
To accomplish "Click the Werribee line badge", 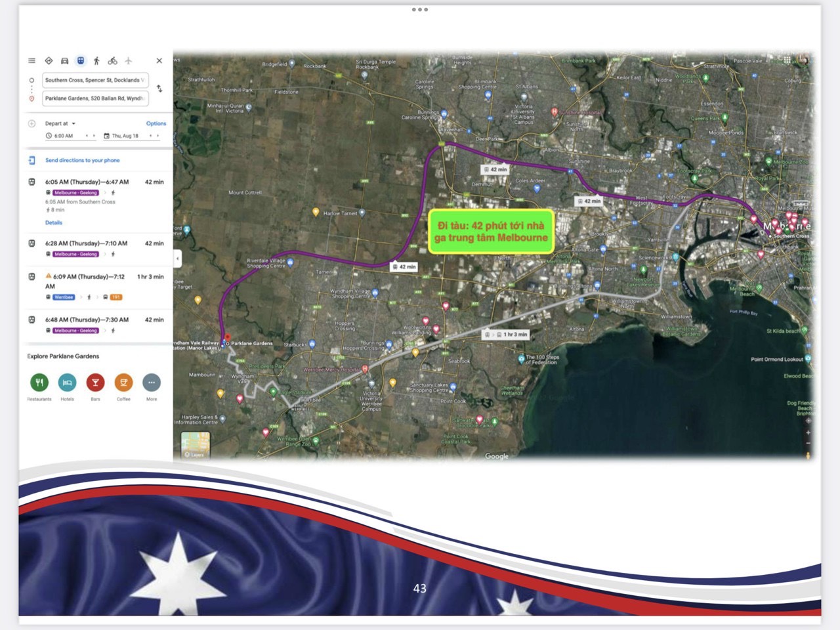I will pos(64,297).
